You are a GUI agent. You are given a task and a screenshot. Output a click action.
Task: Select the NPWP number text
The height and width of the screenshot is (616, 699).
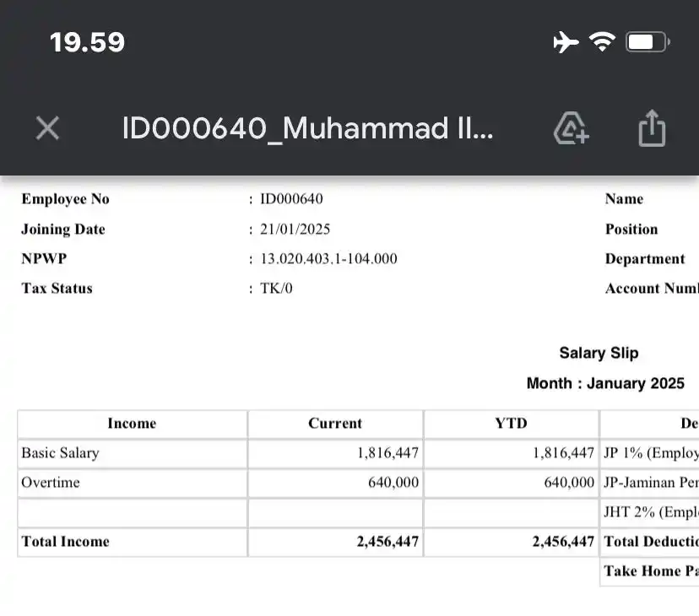[x=328, y=259]
